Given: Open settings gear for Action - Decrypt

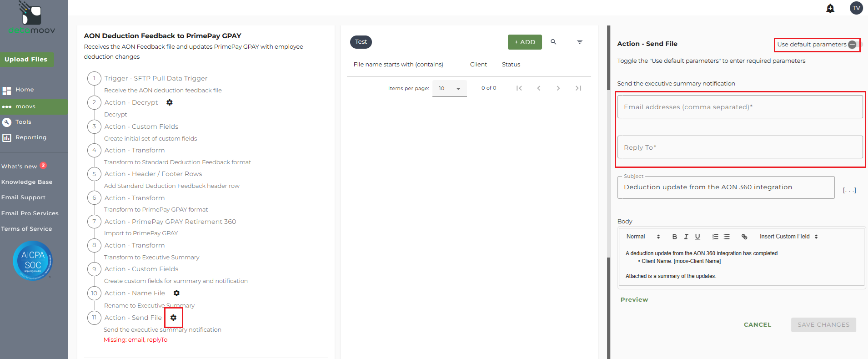Looking at the screenshot, I should click(170, 102).
